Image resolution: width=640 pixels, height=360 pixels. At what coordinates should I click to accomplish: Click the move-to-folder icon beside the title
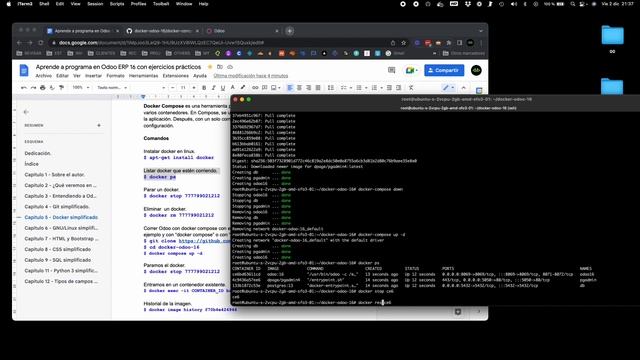tap(220, 67)
